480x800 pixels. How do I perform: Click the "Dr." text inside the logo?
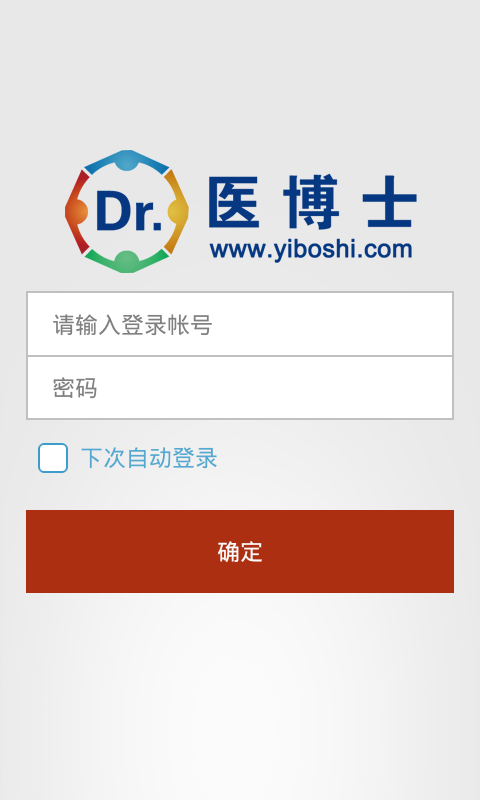point(129,211)
